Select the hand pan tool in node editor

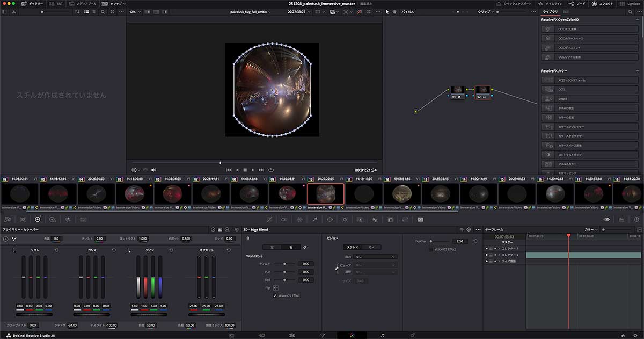pyautogui.click(x=394, y=11)
